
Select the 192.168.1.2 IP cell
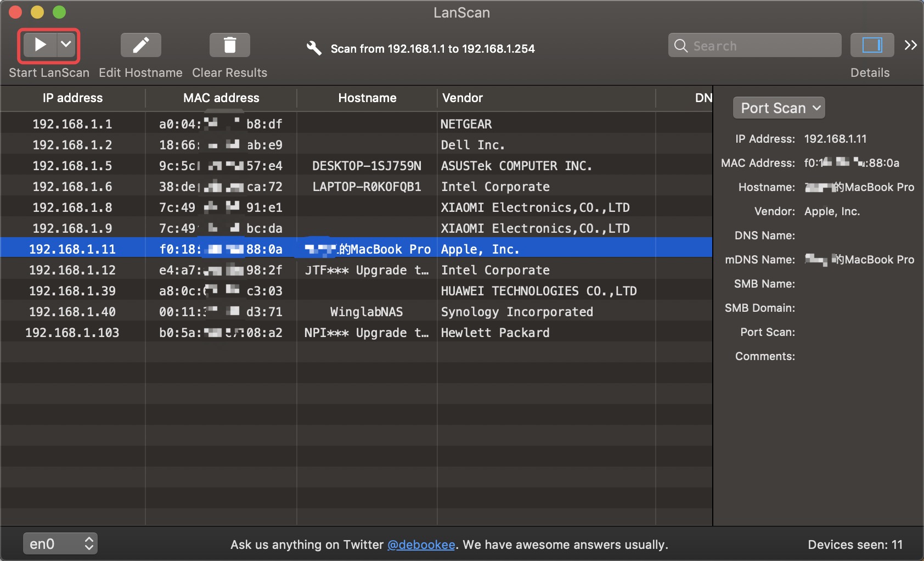pyautogui.click(x=72, y=145)
